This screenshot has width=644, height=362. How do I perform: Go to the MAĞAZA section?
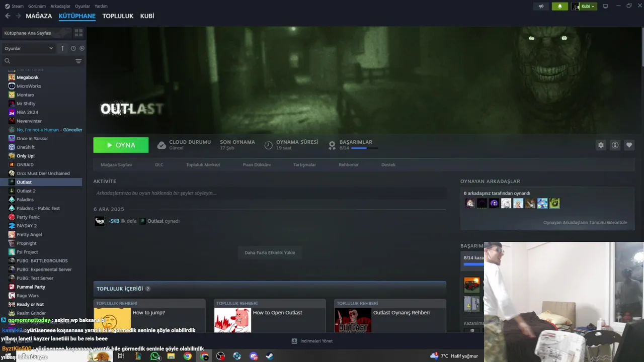pyautogui.click(x=39, y=16)
